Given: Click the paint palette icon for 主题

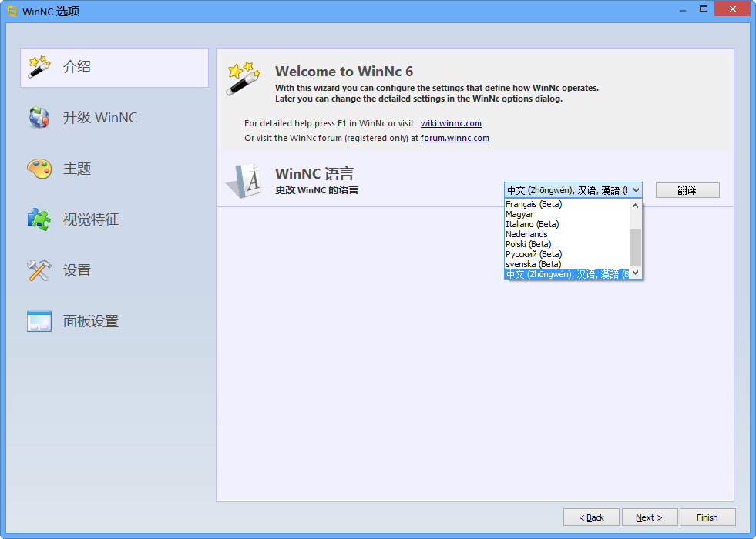Looking at the screenshot, I should [x=39, y=169].
